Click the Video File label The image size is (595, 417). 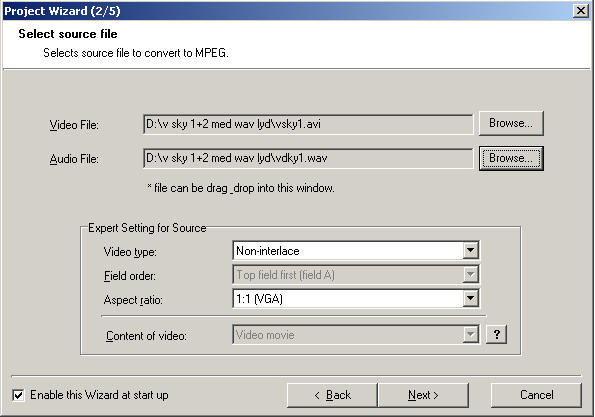74,125
